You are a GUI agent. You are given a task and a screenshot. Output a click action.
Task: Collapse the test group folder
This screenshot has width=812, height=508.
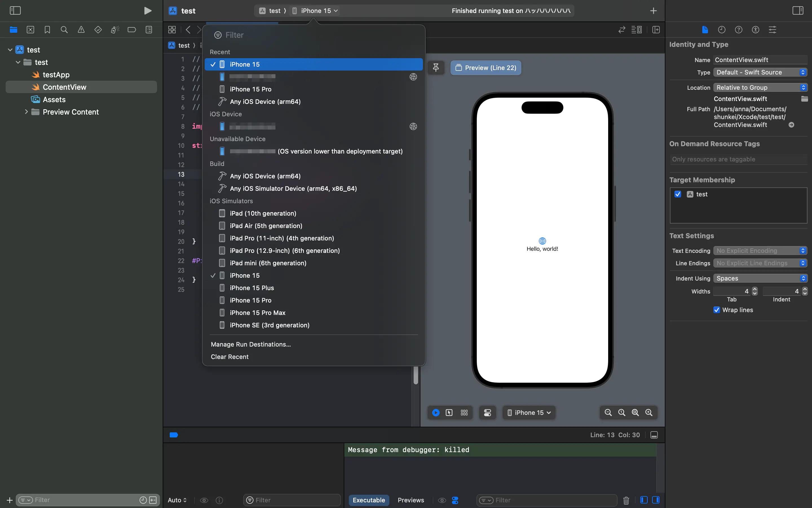pos(18,62)
